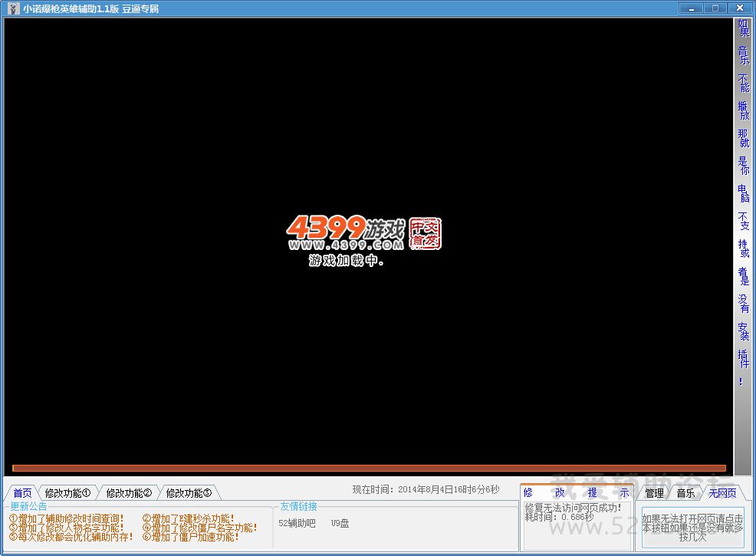Open the 修改功能① tab
This screenshot has width=756, height=556.
pyautogui.click(x=67, y=493)
